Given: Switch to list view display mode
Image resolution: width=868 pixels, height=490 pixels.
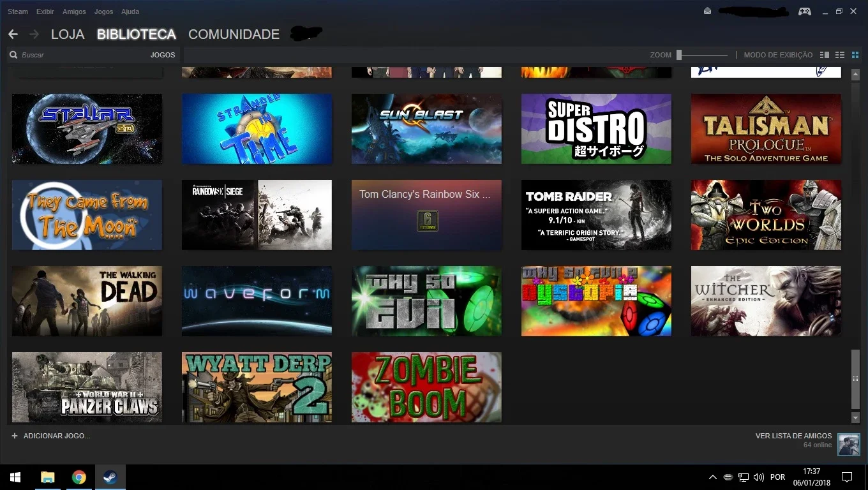Looking at the screenshot, I should point(840,55).
